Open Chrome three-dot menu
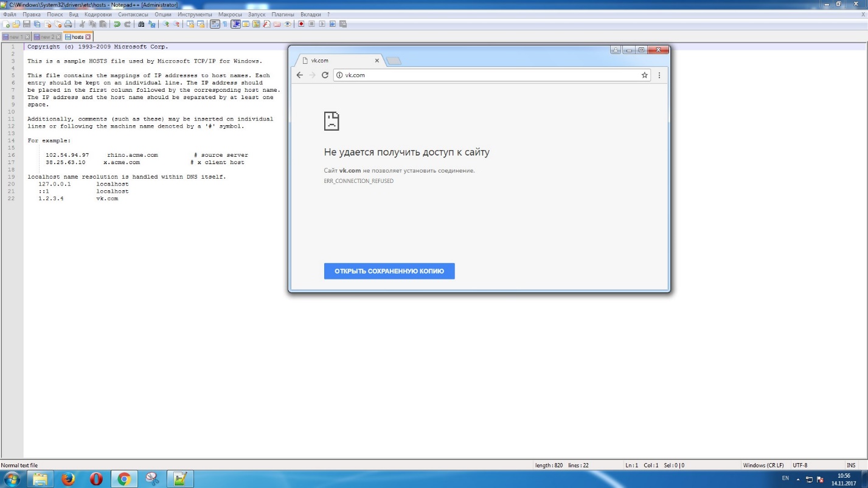 (659, 75)
